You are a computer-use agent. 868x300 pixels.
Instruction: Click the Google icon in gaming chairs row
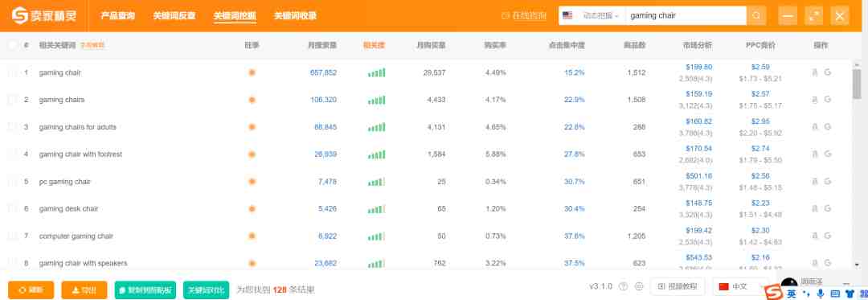(x=828, y=100)
